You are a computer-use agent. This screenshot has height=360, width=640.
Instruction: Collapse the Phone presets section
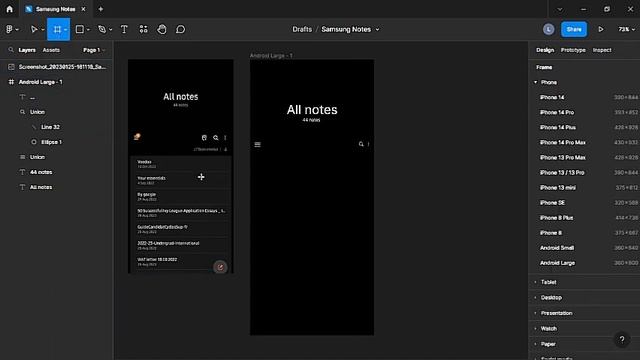coord(536,82)
